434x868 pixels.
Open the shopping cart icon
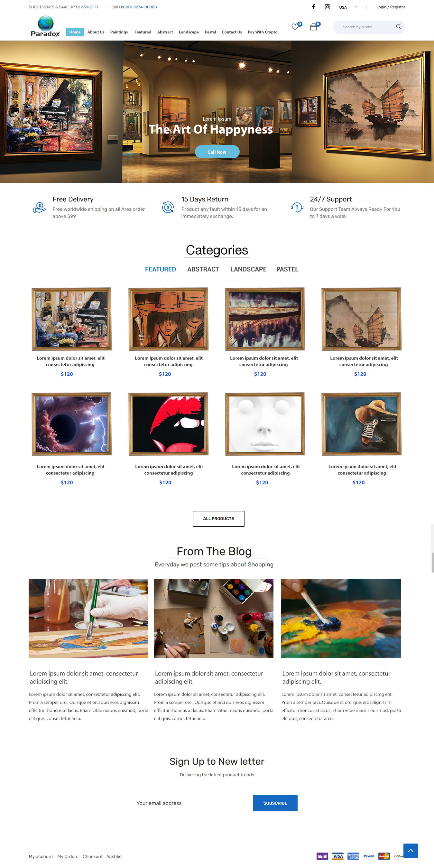pos(314,27)
